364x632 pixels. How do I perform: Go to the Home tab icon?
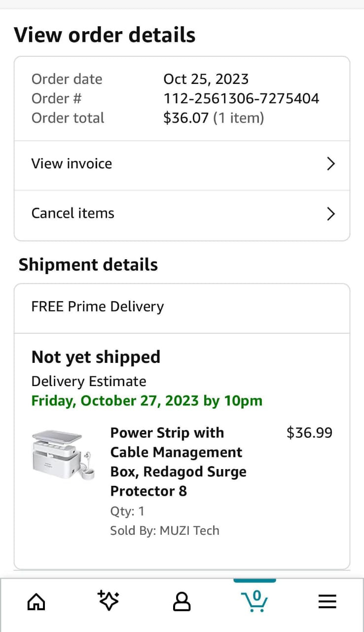coord(36,602)
